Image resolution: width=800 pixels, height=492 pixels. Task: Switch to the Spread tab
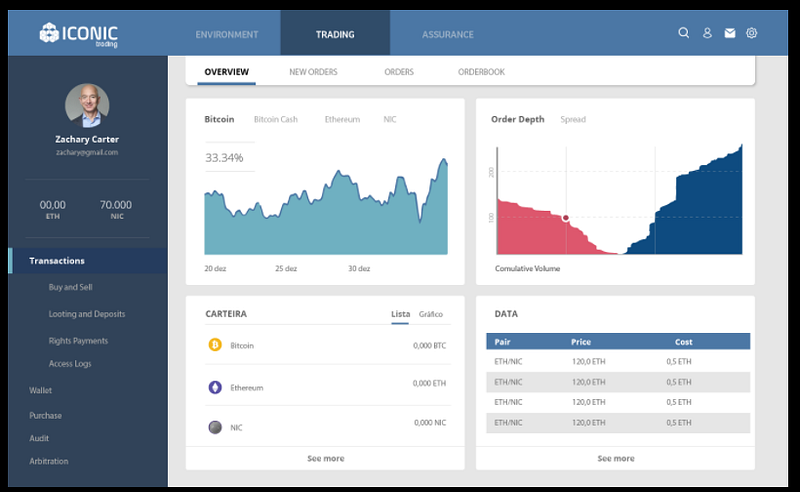coord(573,119)
